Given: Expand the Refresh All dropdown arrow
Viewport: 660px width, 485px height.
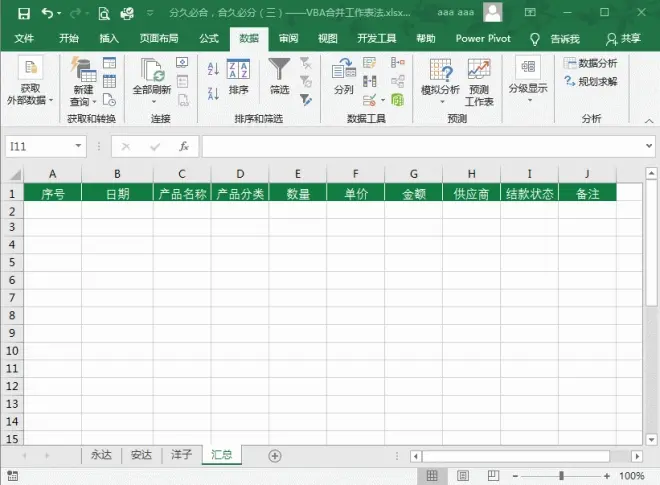Looking at the screenshot, I should point(153,101).
